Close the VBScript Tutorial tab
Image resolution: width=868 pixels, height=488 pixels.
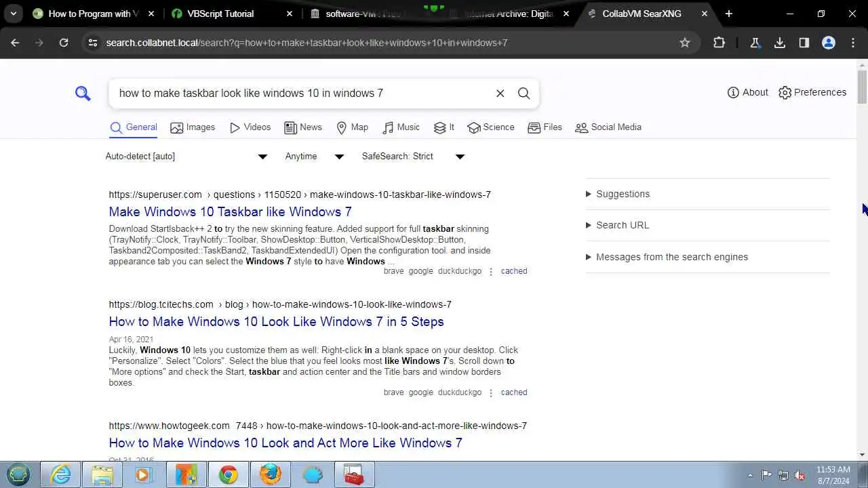tap(290, 14)
